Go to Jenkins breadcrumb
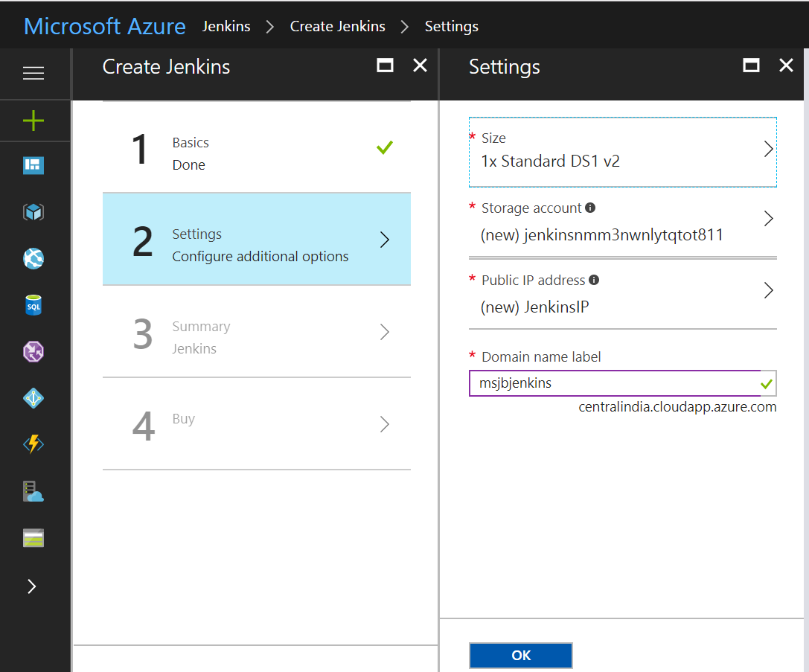Image resolution: width=809 pixels, height=672 pixels. coord(226,26)
